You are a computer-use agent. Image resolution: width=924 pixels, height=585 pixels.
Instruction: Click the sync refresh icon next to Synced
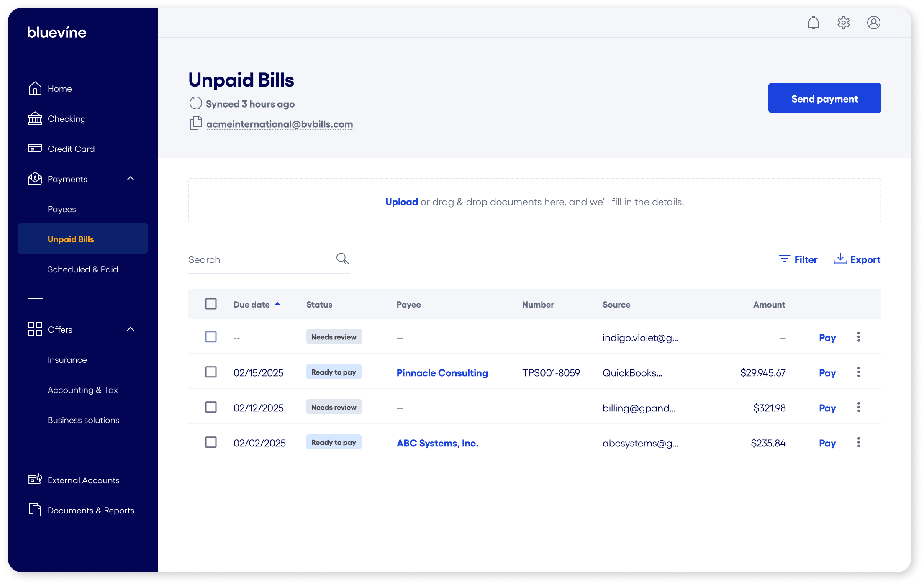pyautogui.click(x=195, y=103)
